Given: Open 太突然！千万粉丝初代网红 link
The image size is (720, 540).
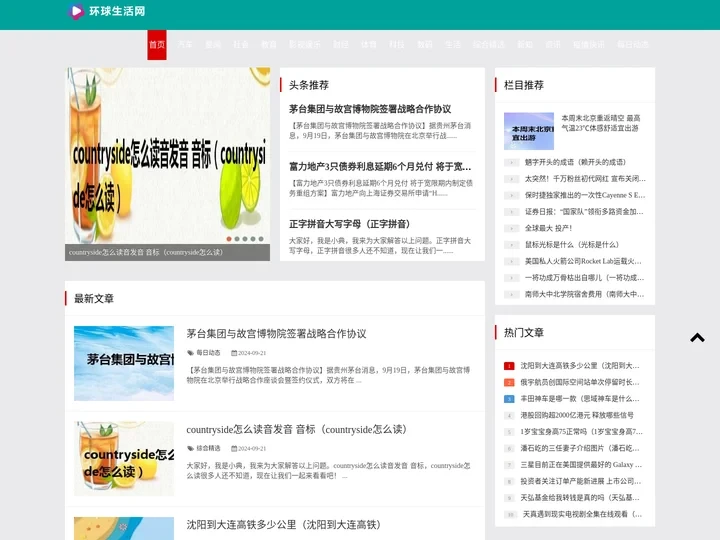Looking at the screenshot, I should (585, 179).
